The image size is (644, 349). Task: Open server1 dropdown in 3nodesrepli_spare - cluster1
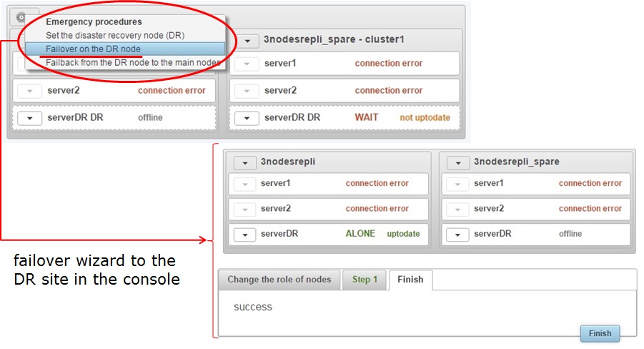247,64
